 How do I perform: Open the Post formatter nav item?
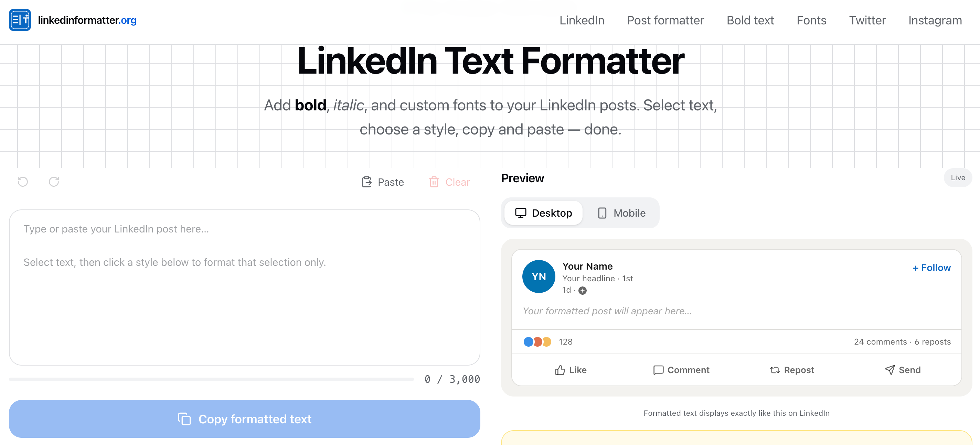pos(665,20)
